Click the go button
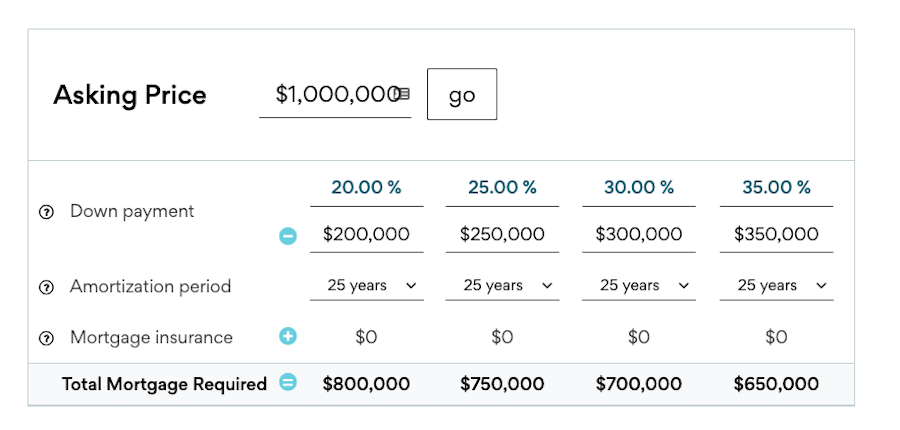Viewport: 900px width, 430px height. click(462, 94)
